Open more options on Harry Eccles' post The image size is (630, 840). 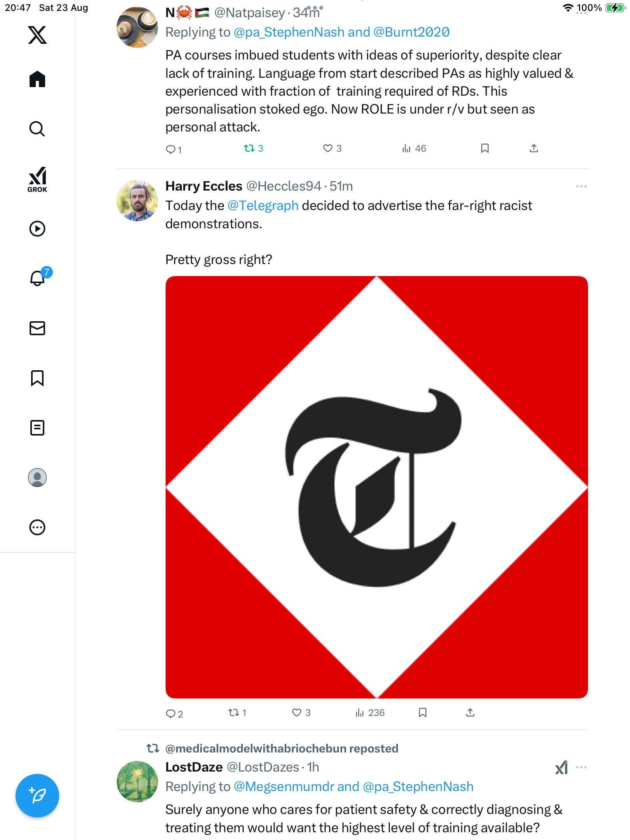coord(581,186)
